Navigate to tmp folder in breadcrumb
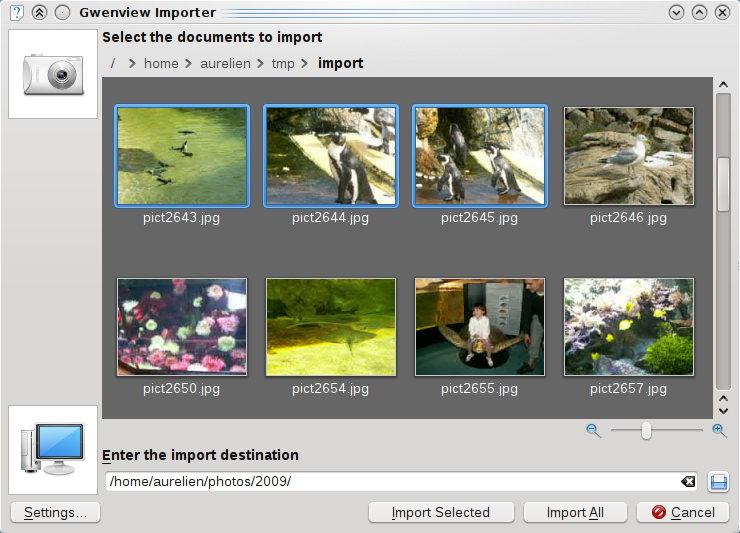740x533 pixels. (283, 63)
